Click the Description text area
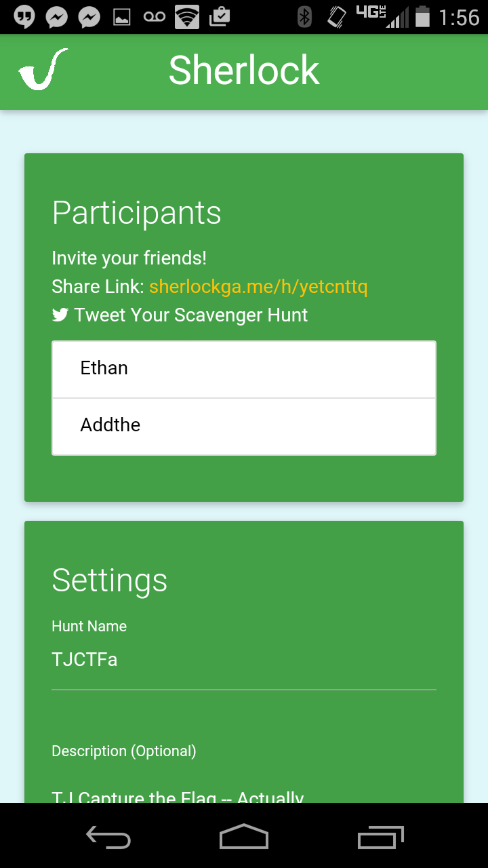 [x=244, y=791]
